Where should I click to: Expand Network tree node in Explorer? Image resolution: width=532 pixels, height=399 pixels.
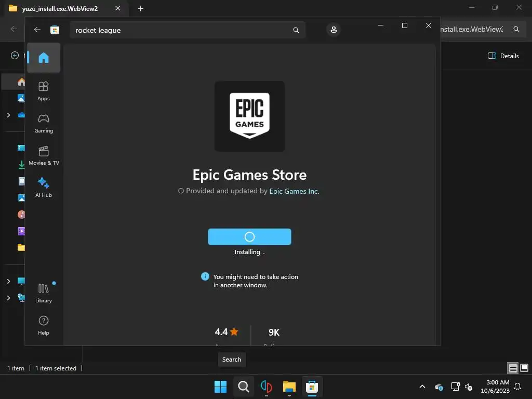8,298
